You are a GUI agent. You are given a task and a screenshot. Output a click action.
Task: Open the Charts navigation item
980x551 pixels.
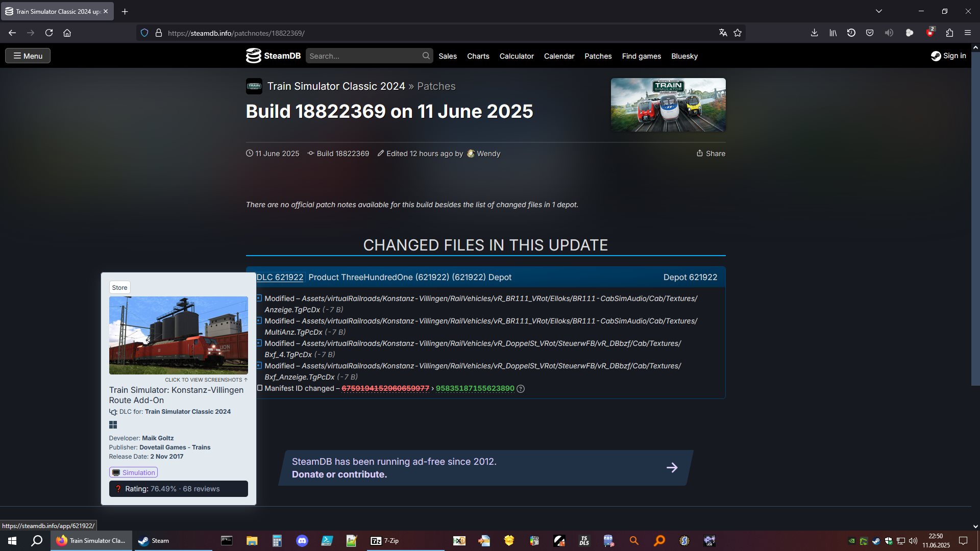(478, 56)
